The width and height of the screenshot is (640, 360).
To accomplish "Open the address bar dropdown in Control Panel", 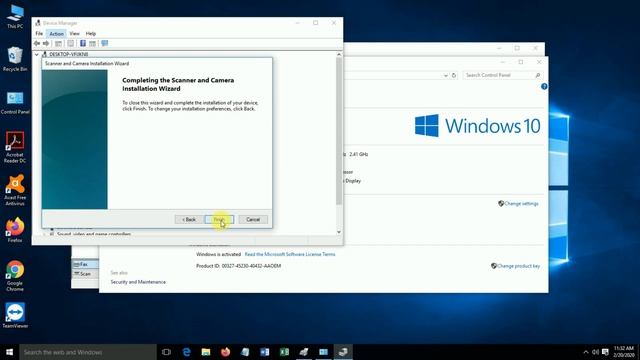I will (x=446, y=76).
